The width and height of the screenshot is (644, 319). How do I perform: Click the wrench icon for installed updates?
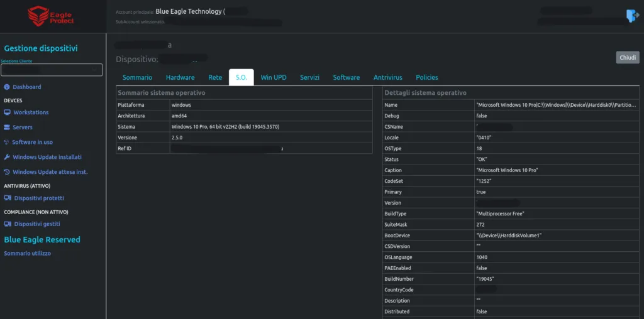point(6,157)
